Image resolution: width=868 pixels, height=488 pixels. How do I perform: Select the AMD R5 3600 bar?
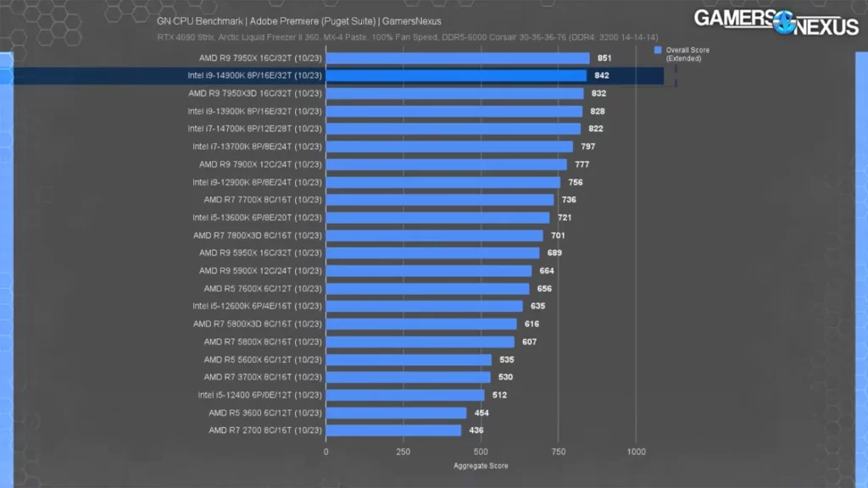396,413
